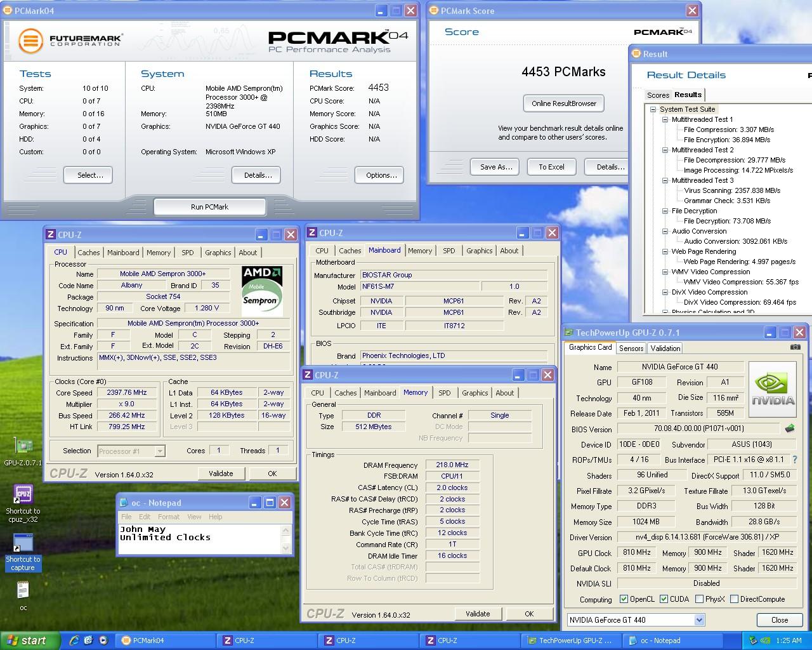
Task: Select the Shortcut to capture desktop icon
Action: [23, 543]
